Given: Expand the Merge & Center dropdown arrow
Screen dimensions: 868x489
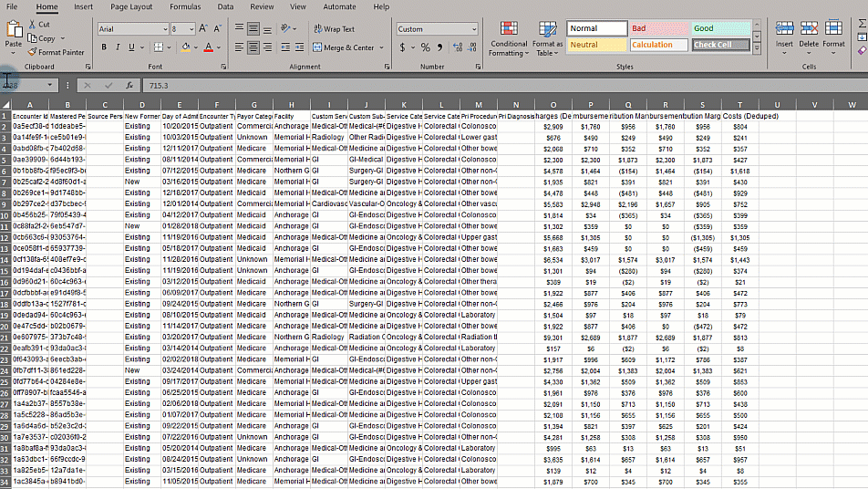Looking at the screenshot, I should 380,47.
